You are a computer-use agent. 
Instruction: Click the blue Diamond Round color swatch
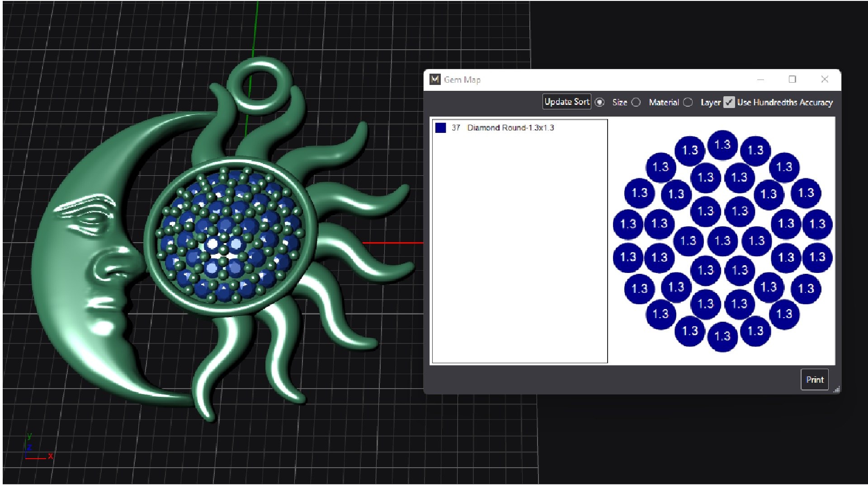click(x=441, y=128)
